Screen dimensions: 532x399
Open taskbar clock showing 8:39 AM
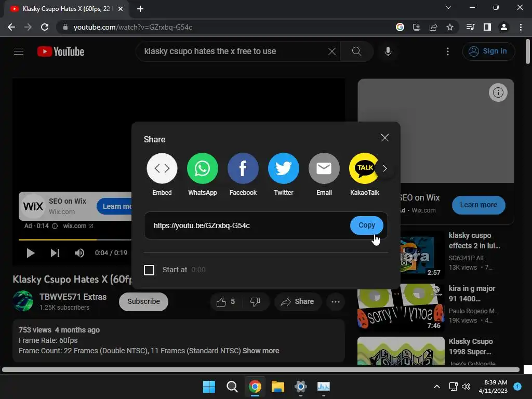(x=493, y=387)
